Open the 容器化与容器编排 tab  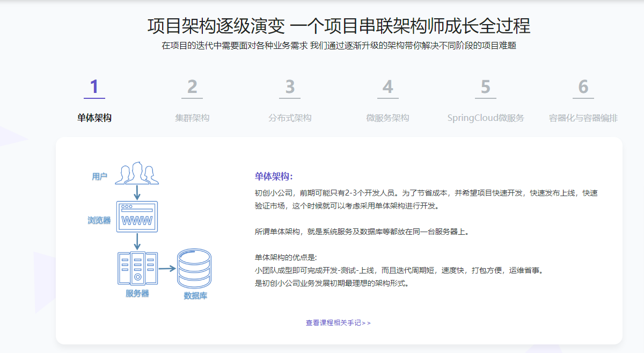pos(583,118)
